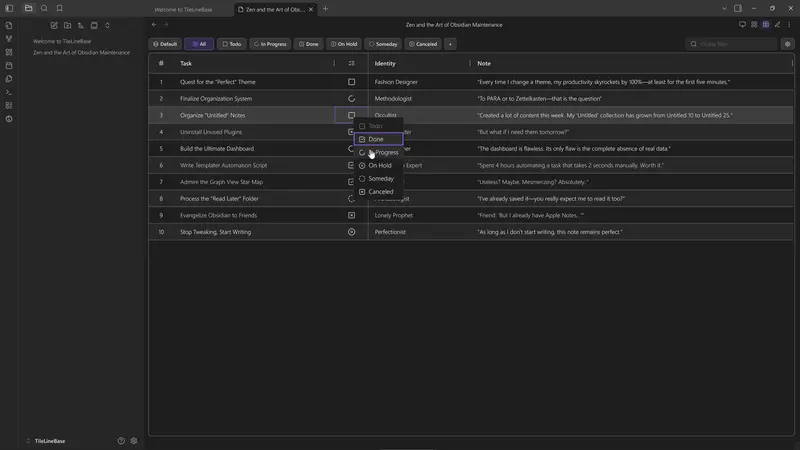
Task: Open the Task column header options menu
Action: point(334,63)
